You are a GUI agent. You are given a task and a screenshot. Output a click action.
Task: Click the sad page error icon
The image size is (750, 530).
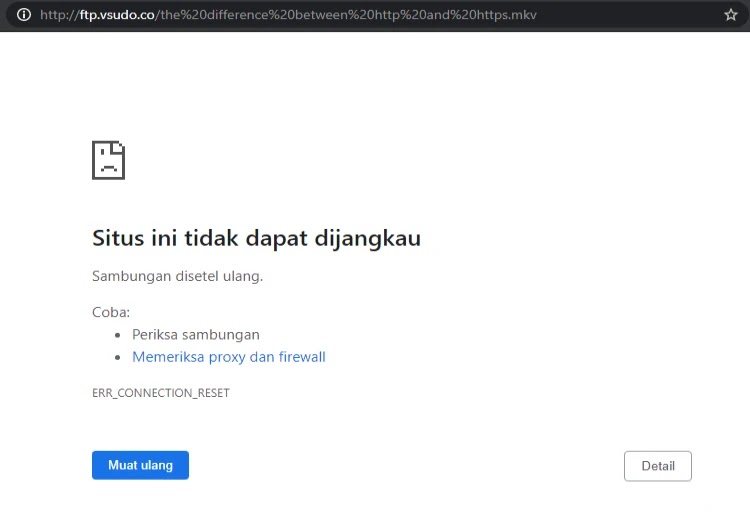point(109,160)
